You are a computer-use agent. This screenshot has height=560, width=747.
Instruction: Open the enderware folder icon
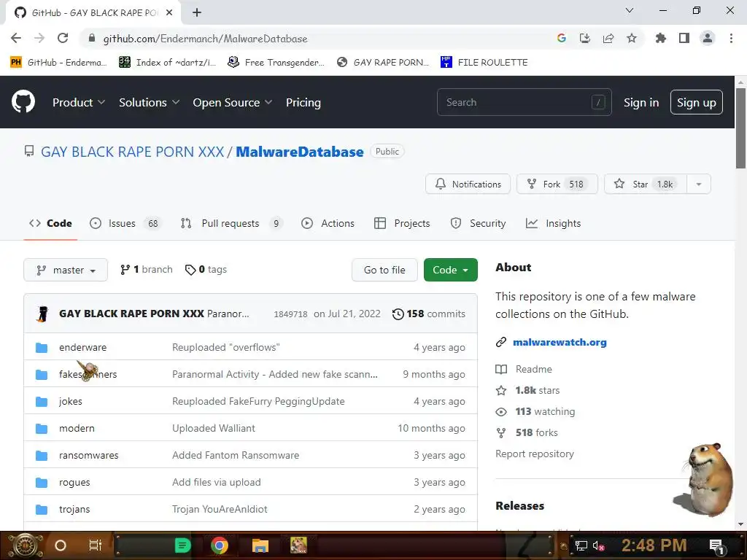tap(42, 348)
